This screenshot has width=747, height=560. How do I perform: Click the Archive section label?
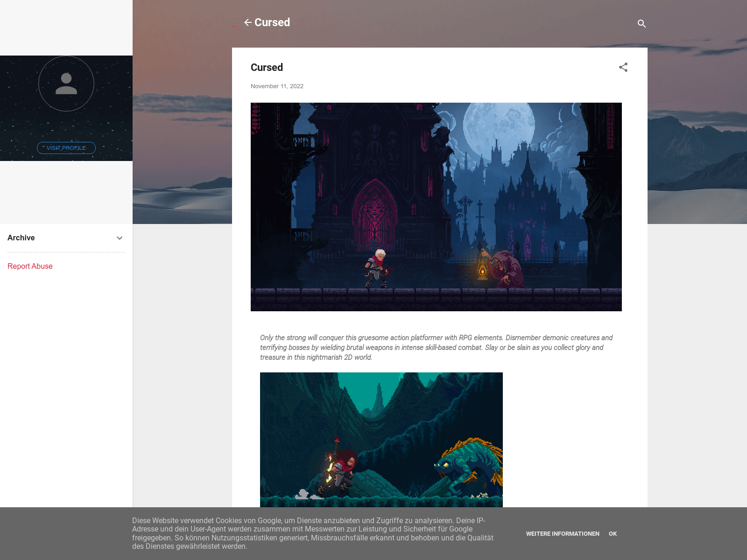[21, 238]
